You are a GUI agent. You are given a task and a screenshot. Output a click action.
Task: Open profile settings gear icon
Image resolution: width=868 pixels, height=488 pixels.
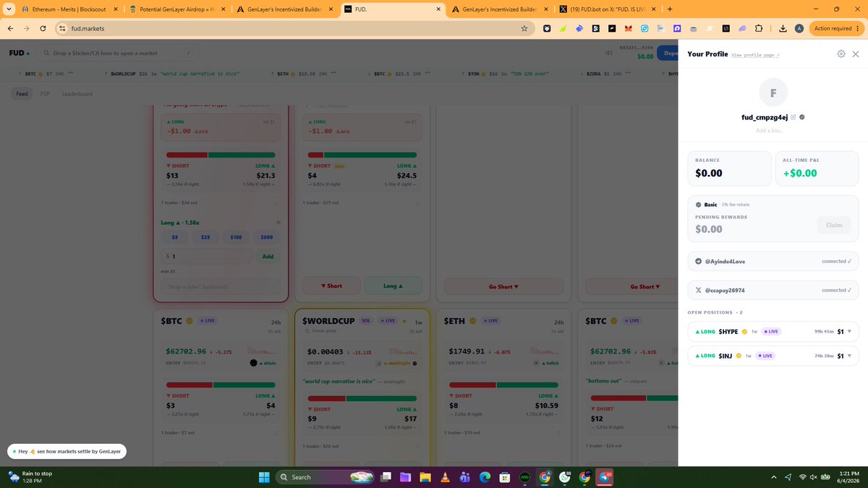pos(841,54)
